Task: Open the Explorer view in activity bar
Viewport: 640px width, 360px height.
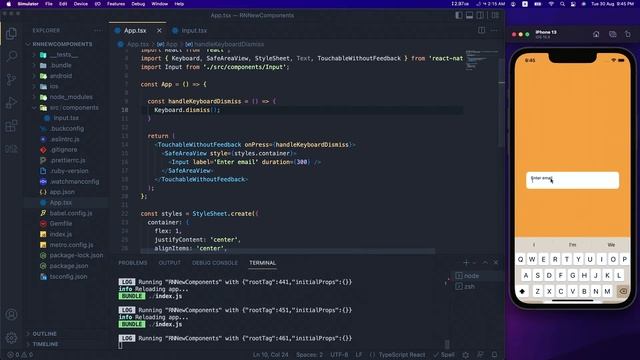Action: 11,33
